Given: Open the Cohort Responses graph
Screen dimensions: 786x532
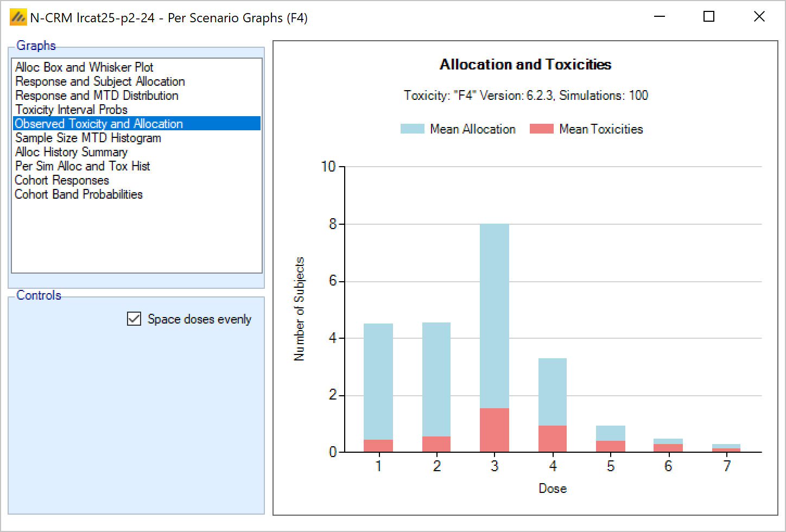Looking at the screenshot, I should (62, 180).
